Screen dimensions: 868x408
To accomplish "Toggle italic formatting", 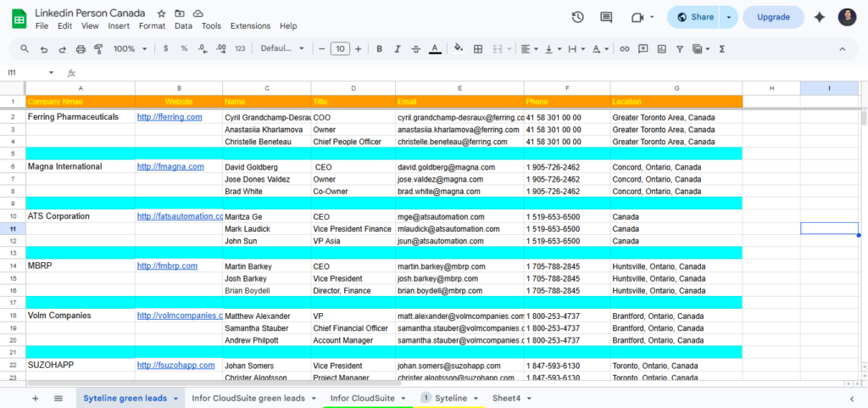I will click(397, 48).
